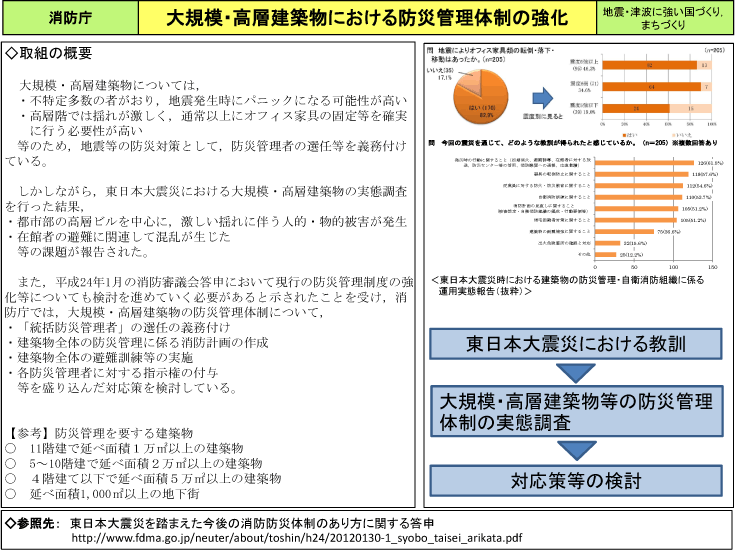735x550 pixels.
Task: Click the down arrow below 教訓 box
Action: (576, 373)
